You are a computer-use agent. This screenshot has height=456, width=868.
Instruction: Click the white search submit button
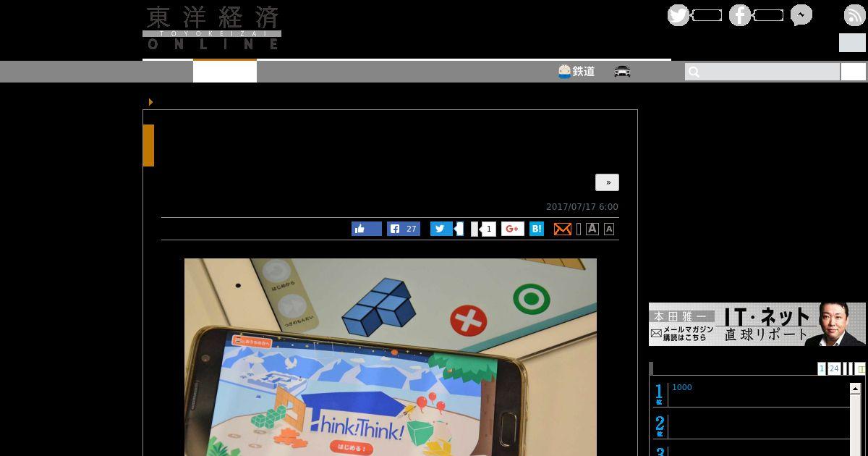click(x=854, y=72)
